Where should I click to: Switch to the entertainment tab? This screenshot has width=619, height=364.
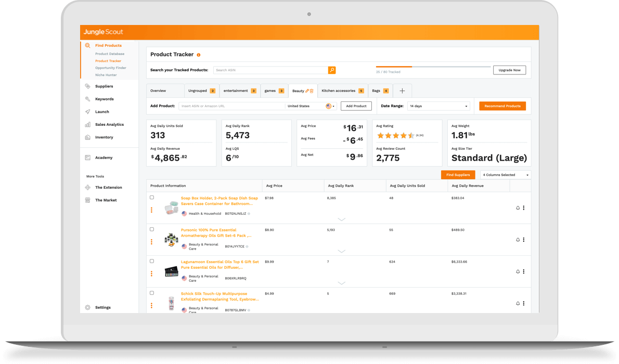pyautogui.click(x=239, y=91)
